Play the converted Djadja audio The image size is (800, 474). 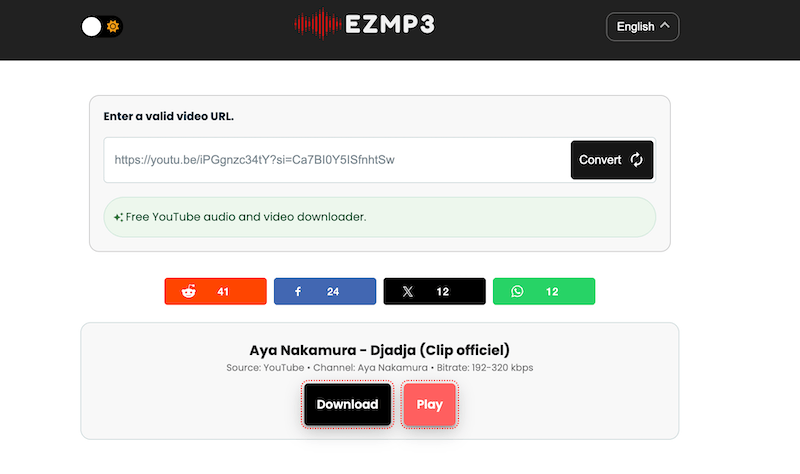(430, 405)
